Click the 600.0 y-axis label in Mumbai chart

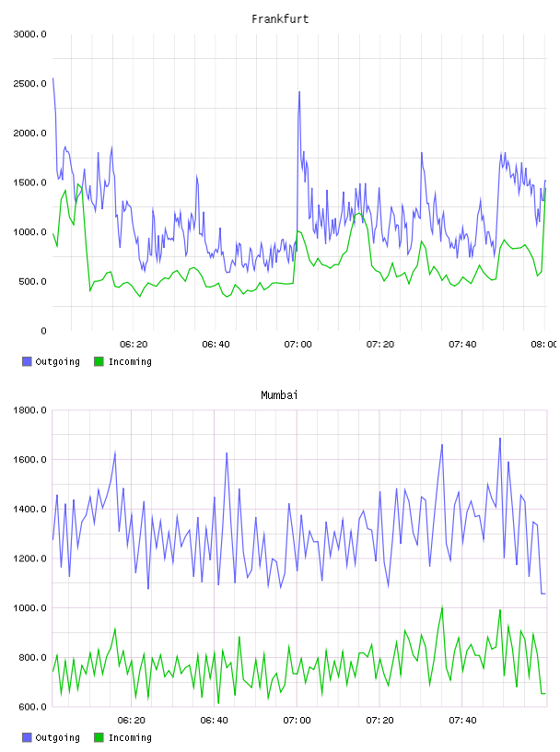point(32,707)
